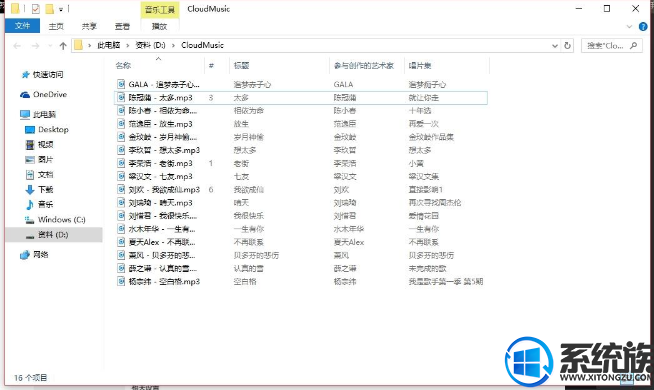Select the 范逸臣 - 放生.mp3 file icon

[x=121, y=124]
